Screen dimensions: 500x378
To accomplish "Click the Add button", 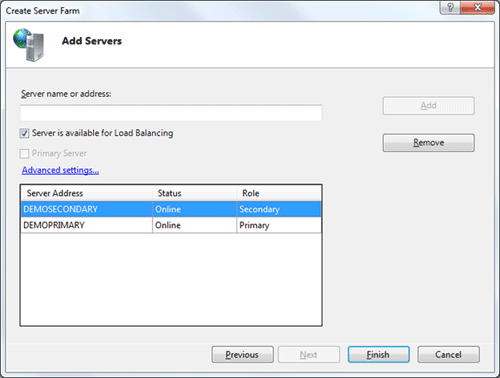I will pos(428,106).
